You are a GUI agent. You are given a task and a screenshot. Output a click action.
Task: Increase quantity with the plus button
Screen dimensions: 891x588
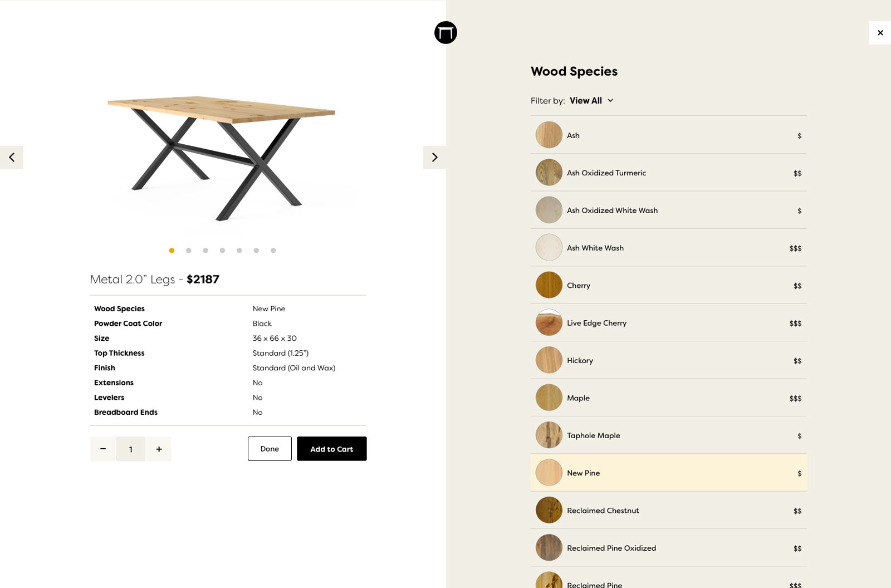pyautogui.click(x=159, y=449)
